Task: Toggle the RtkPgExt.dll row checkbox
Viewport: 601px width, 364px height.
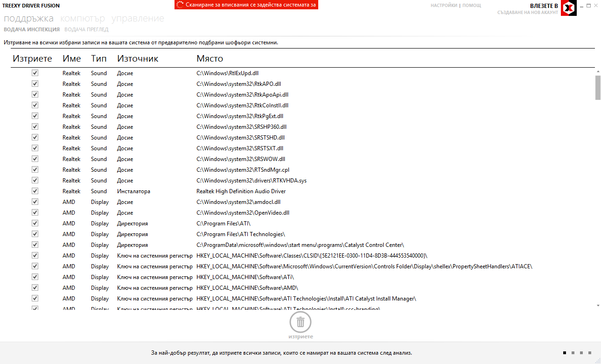Action: click(x=35, y=116)
